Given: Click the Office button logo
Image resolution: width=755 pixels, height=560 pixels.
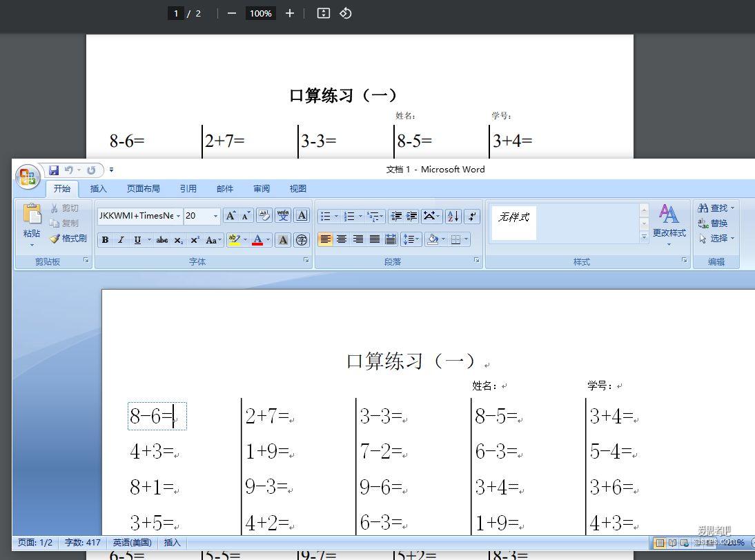Looking at the screenshot, I should (x=28, y=177).
